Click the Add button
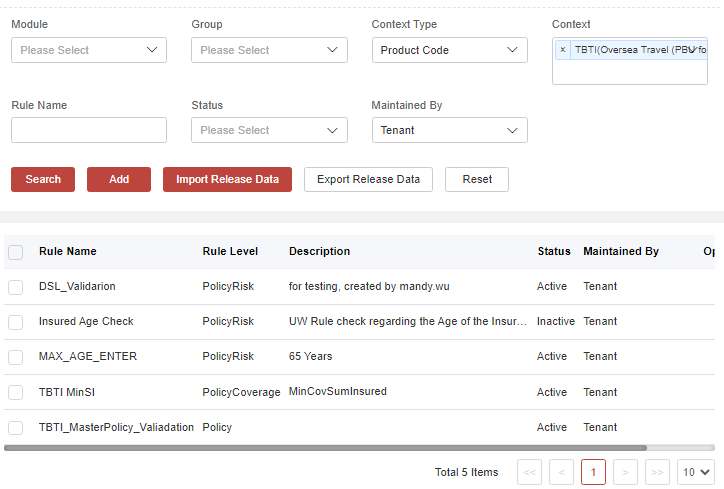724x489 pixels. click(119, 179)
